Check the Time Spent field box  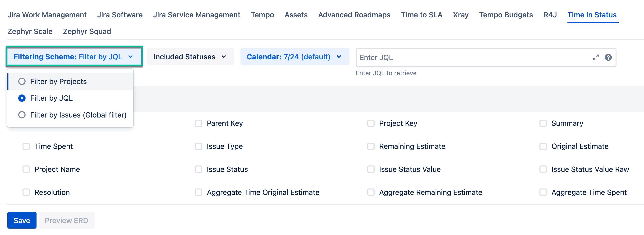[x=26, y=146]
